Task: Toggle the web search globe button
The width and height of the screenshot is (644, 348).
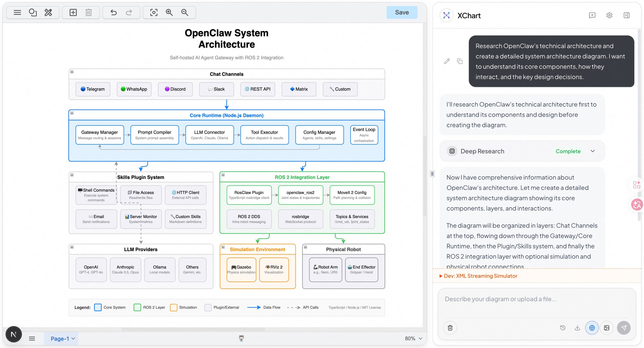Action: (592, 328)
